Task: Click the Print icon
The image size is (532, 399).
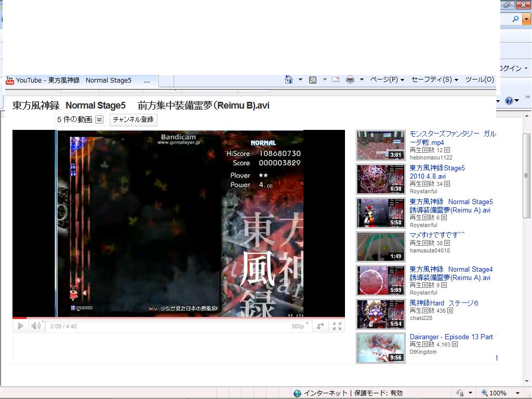Action: (x=350, y=79)
